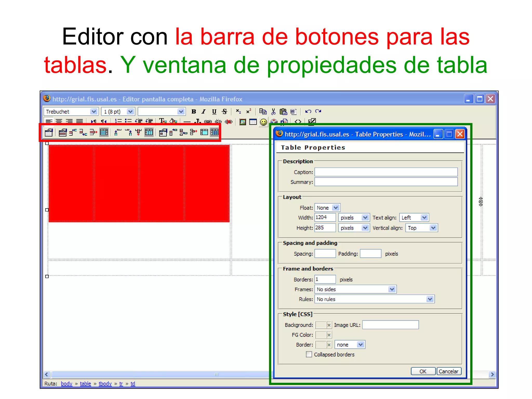Toggle italic formatting
Image resolution: width=532 pixels, height=399 pixels.
204,112
